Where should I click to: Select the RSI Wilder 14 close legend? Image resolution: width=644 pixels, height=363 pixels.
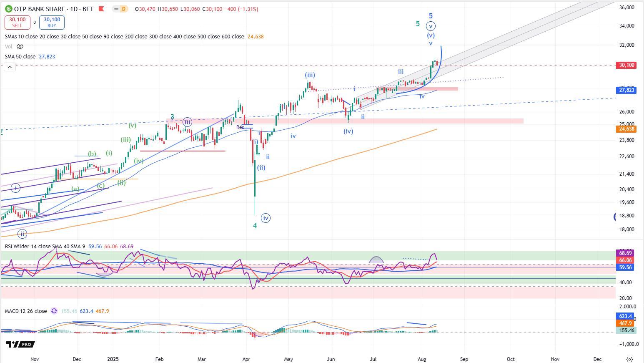45,247
